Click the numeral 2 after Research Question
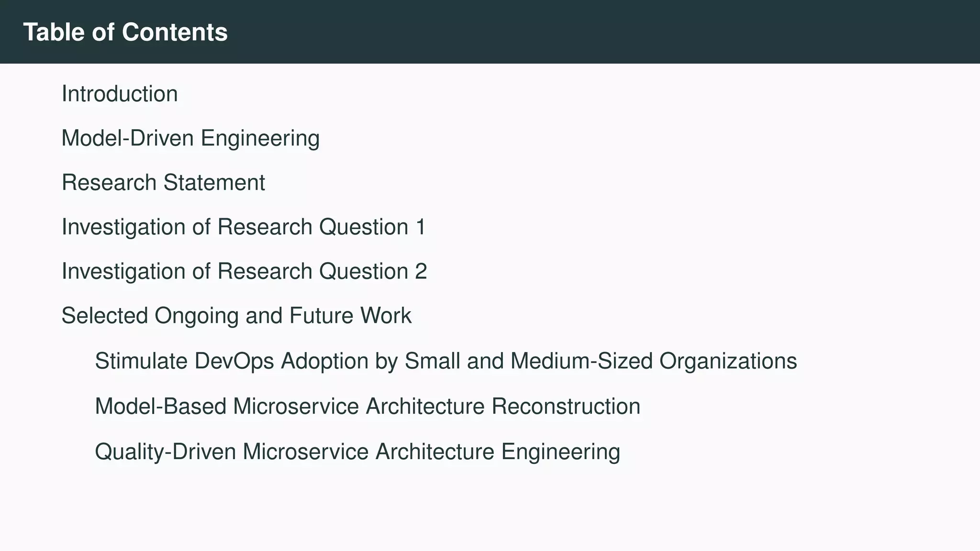The height and width of the screenshot is (551, 980). [421, 271]
